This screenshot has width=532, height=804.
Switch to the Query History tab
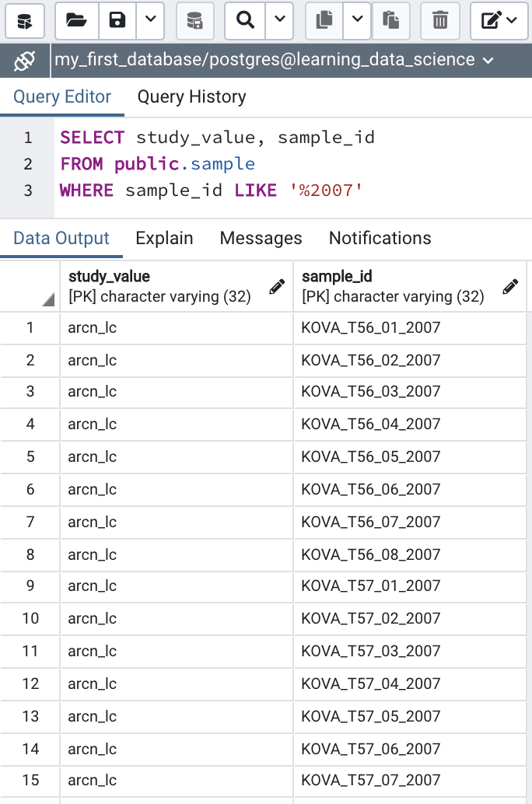[x=191, y=97]
